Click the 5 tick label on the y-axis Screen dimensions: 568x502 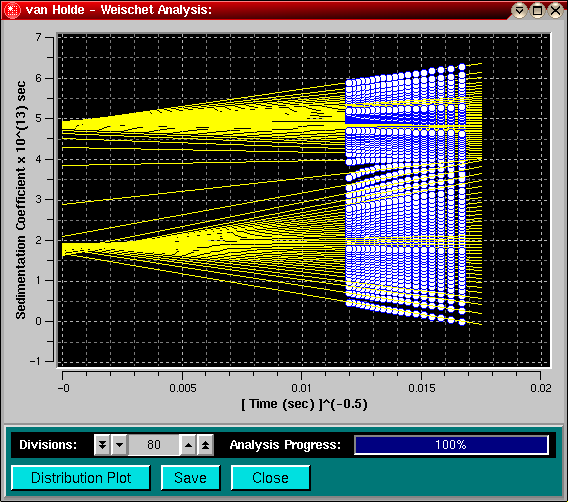click(x=39, y=118)
